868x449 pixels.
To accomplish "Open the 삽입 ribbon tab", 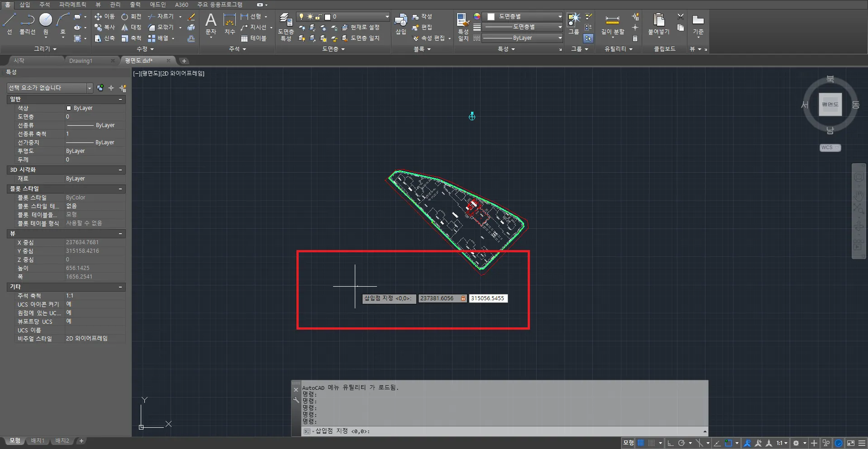I will [25, 5].
